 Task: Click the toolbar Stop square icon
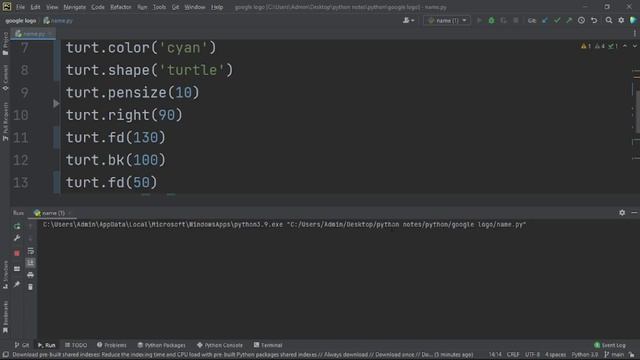point(516,20)
